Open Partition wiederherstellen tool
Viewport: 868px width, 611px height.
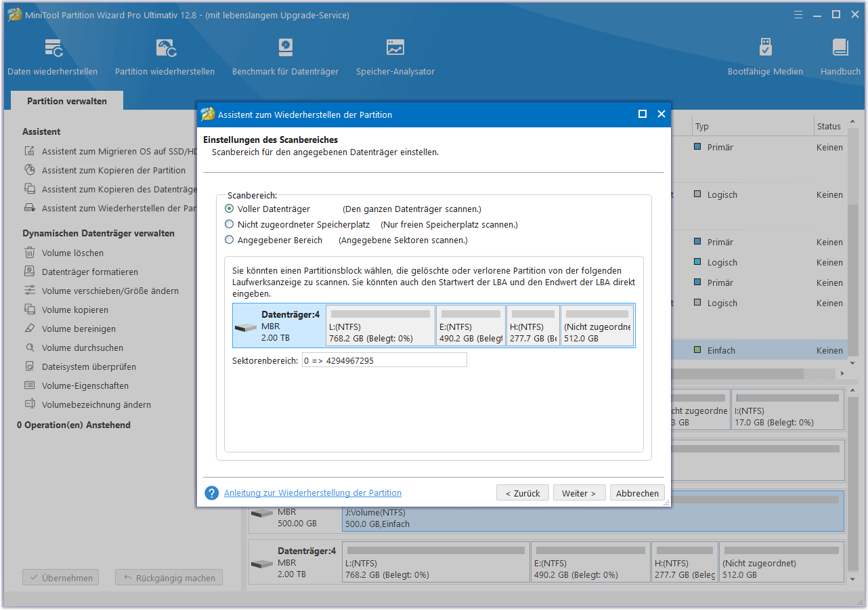click(x=165, y=58)
